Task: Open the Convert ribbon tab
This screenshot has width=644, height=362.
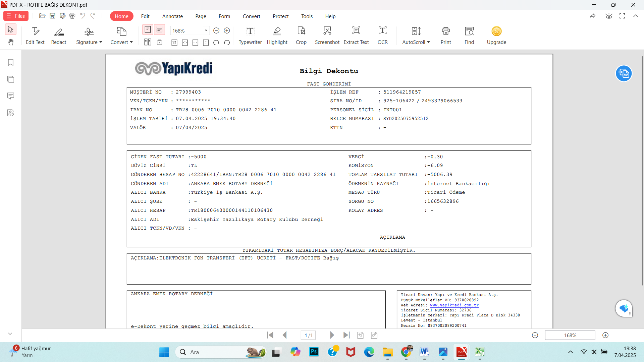Action: coord(251,16)
